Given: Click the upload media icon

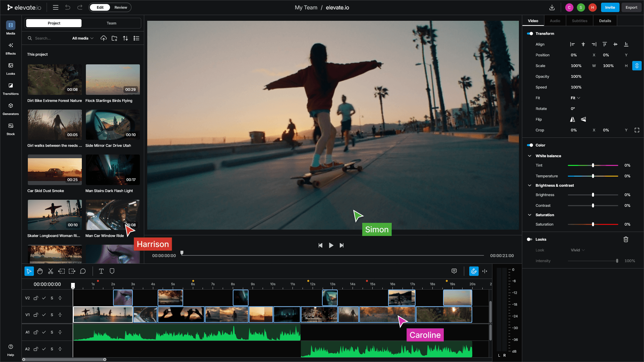Looking at the screenshot, I should [x=104, y=38].
